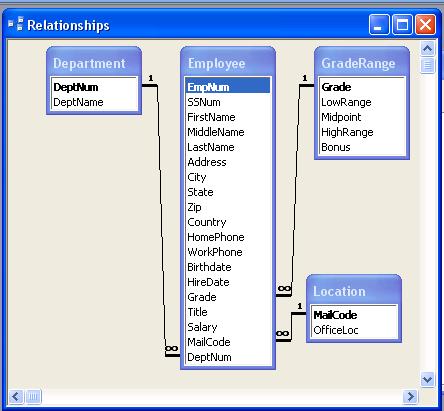Maximize the Relationships window
444x411 pixels.
(402, 24)
